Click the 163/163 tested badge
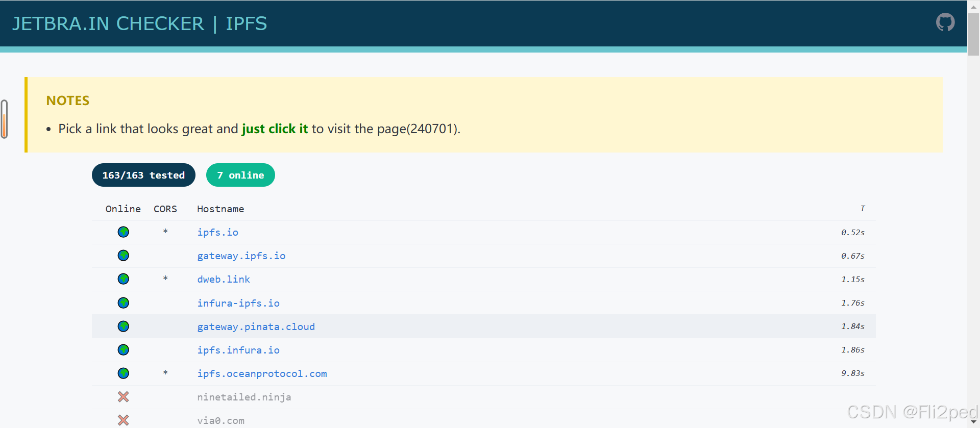980x428 pixels. coord(143,175)
